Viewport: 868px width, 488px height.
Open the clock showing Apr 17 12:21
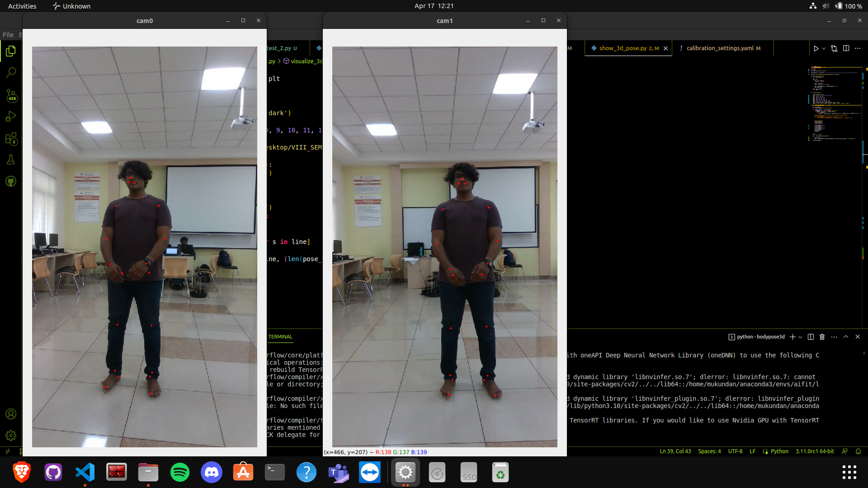coord(434,6)
